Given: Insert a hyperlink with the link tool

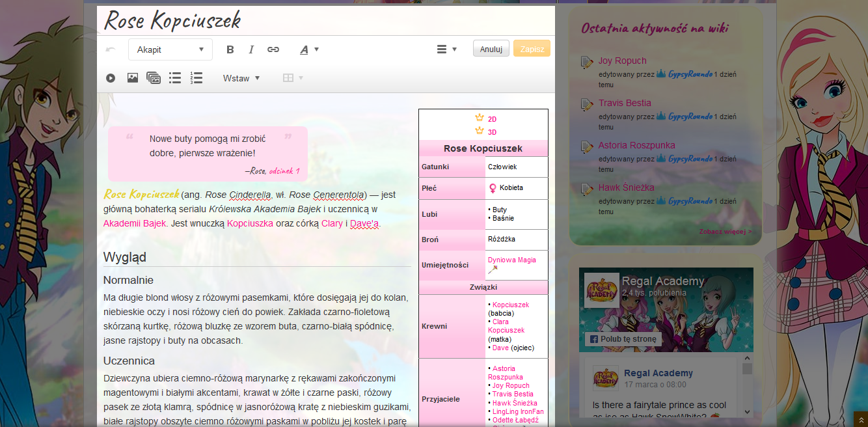Looking at the screenshot, I should pos(273,49).
